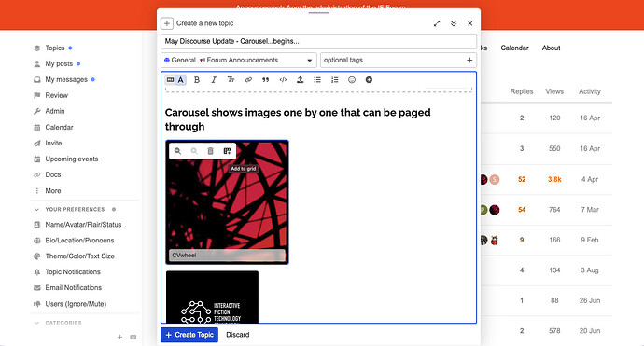
Task: Switch to the Markdown editor mode toggle
Action: 171,80
